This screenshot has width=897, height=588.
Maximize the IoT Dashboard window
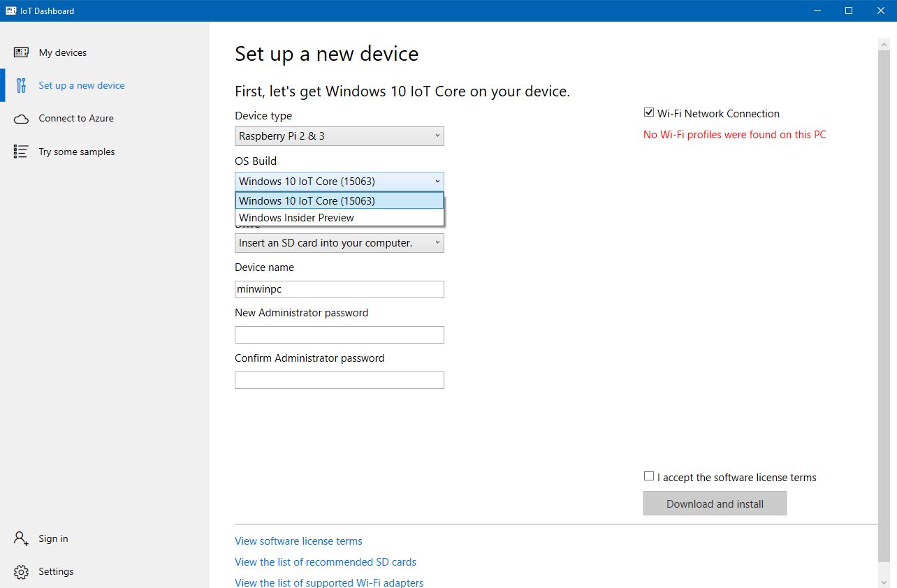coord(849,10)
